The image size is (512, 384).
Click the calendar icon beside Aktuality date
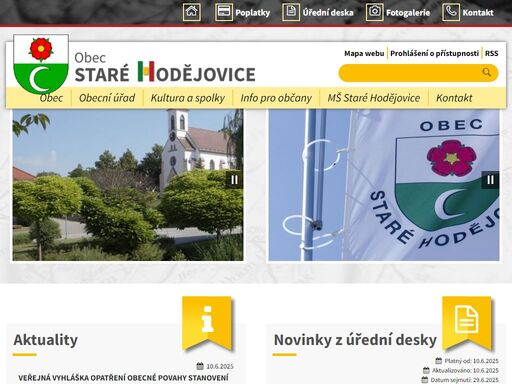coord(200,366)
